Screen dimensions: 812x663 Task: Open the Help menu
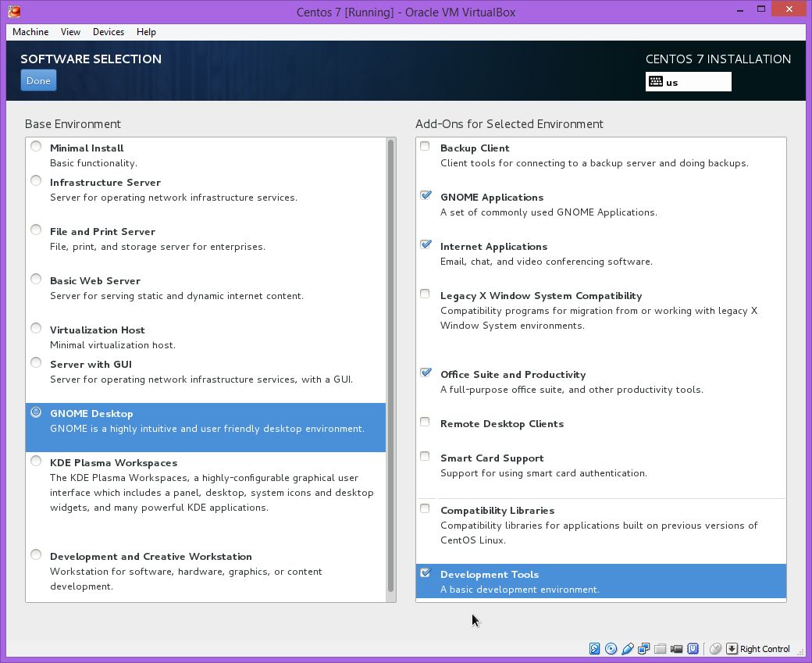click(x=146, y=31)
